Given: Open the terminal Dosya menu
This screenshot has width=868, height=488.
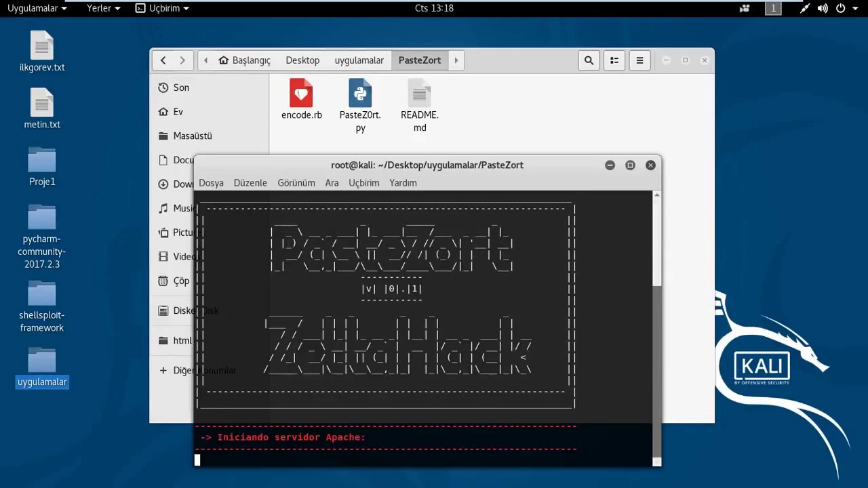Looking at the screenshot, I should [x=211, y=183].
